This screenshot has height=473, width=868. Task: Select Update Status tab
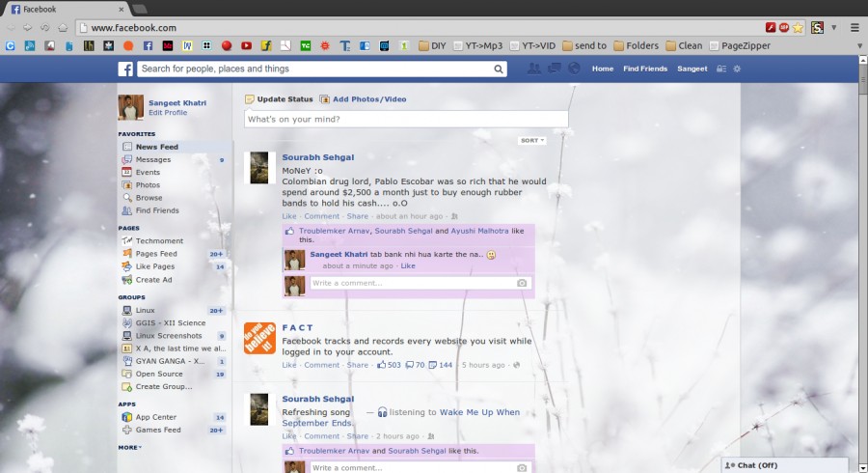[x=279, y=99]
